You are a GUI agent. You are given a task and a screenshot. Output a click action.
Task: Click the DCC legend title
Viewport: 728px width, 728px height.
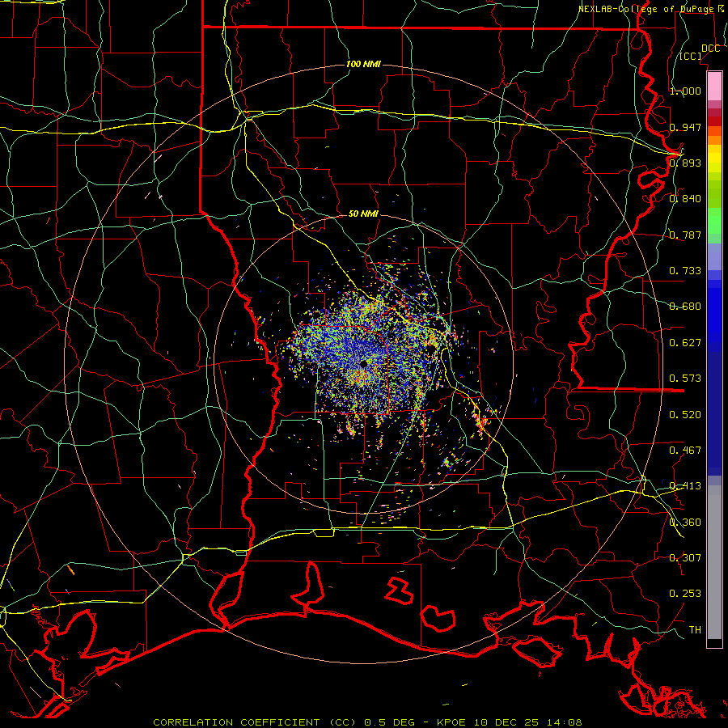pyautogui.click(x=710, y=49)
